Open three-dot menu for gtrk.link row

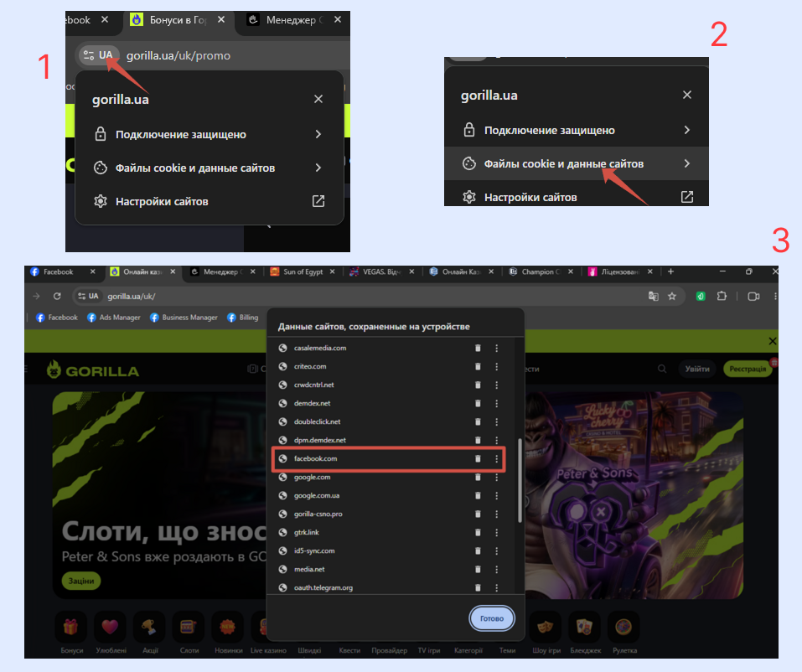coord(496,532)
